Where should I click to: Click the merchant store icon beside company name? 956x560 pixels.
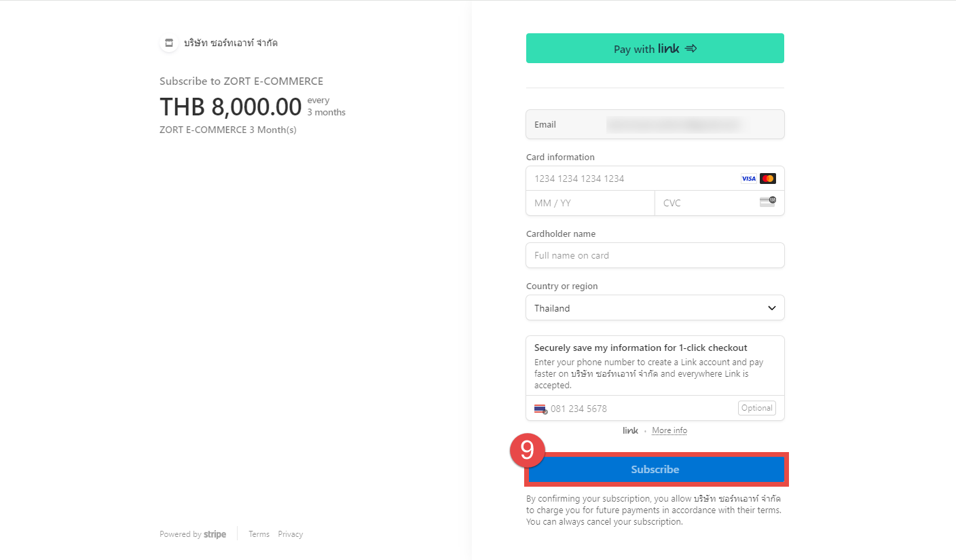pos(169,43)
